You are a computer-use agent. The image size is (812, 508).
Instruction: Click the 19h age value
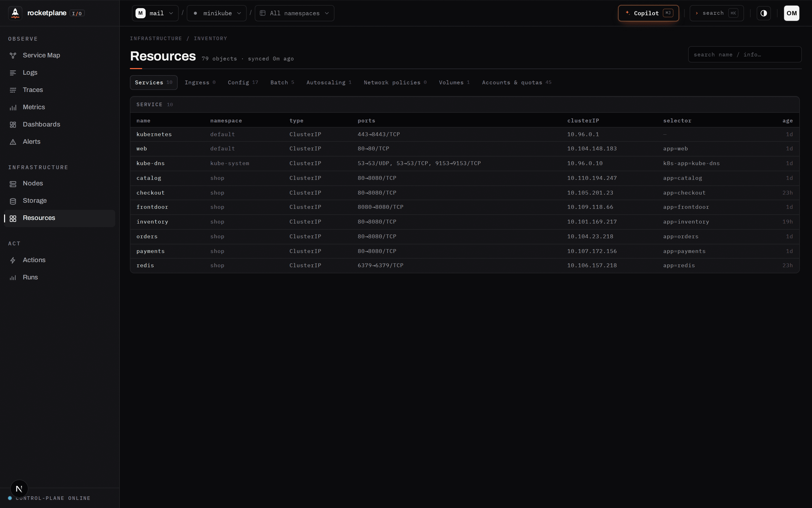click(x=787, y=222)
